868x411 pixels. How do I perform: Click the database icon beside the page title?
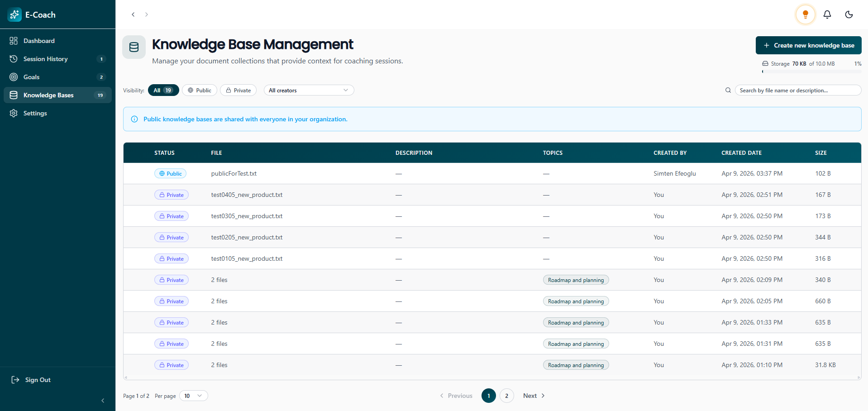134,47
